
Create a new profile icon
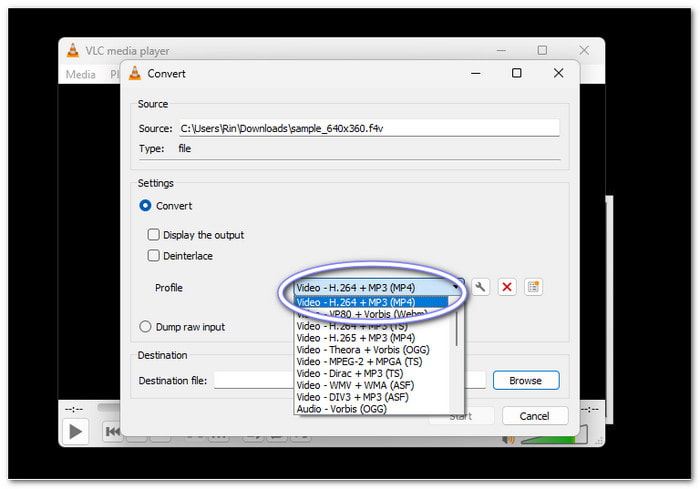533,287
